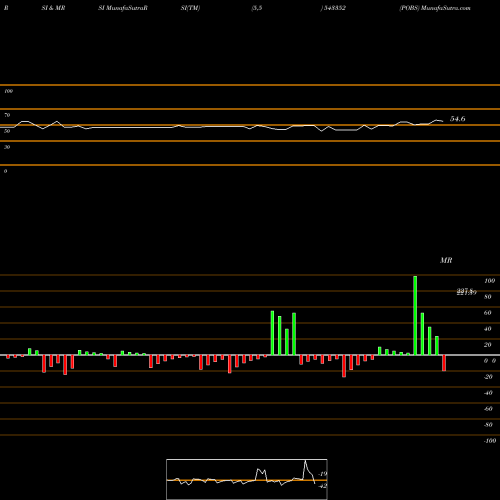The height and width of the screenshot is (500, 500).
Task: Click the 50 label on the RSI axis
Action: [7, 131]
